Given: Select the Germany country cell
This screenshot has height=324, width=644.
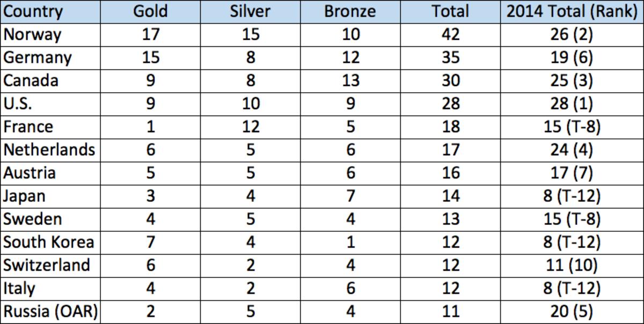Looking at the screenshot, I should (x=38, y=57).
